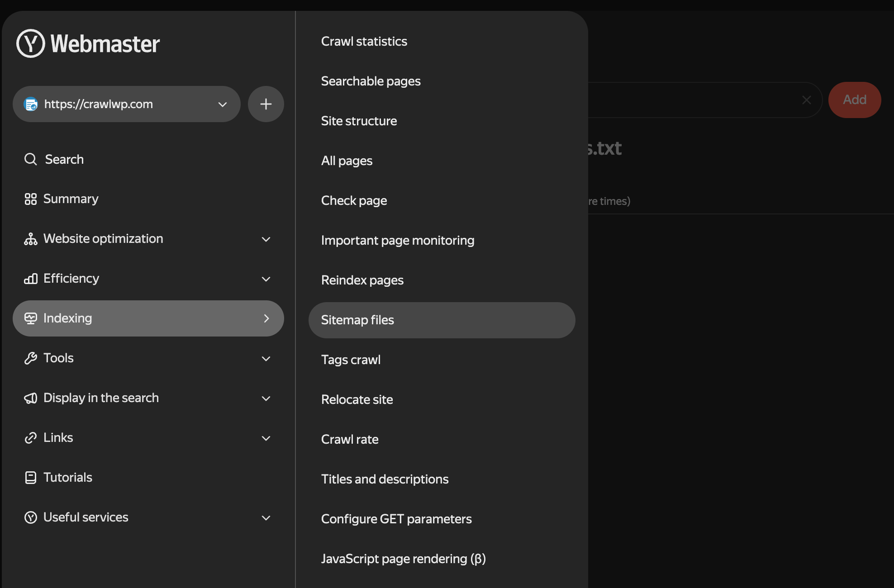Select Check page
Viewport: 894px width, 588px height.
(354, 201)
